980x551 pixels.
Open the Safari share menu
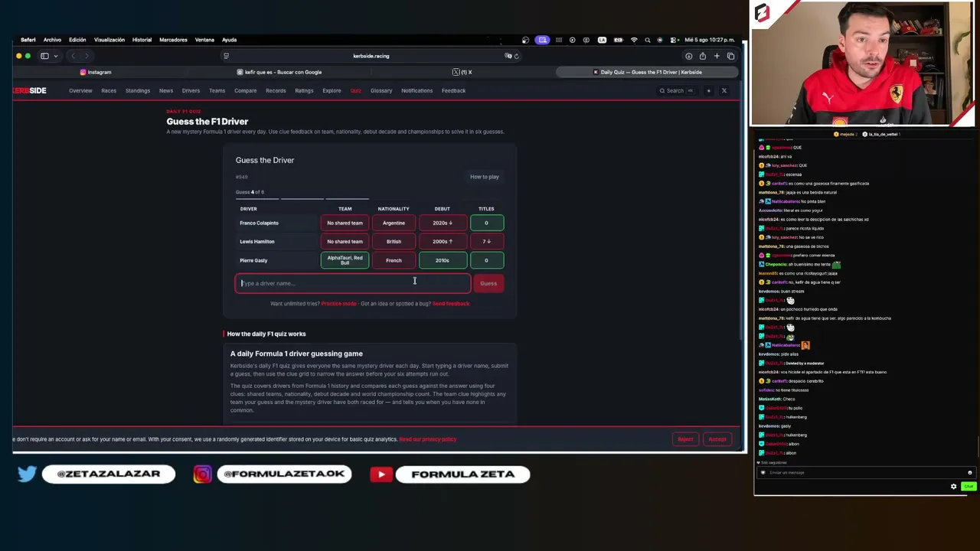click(702, 56)
